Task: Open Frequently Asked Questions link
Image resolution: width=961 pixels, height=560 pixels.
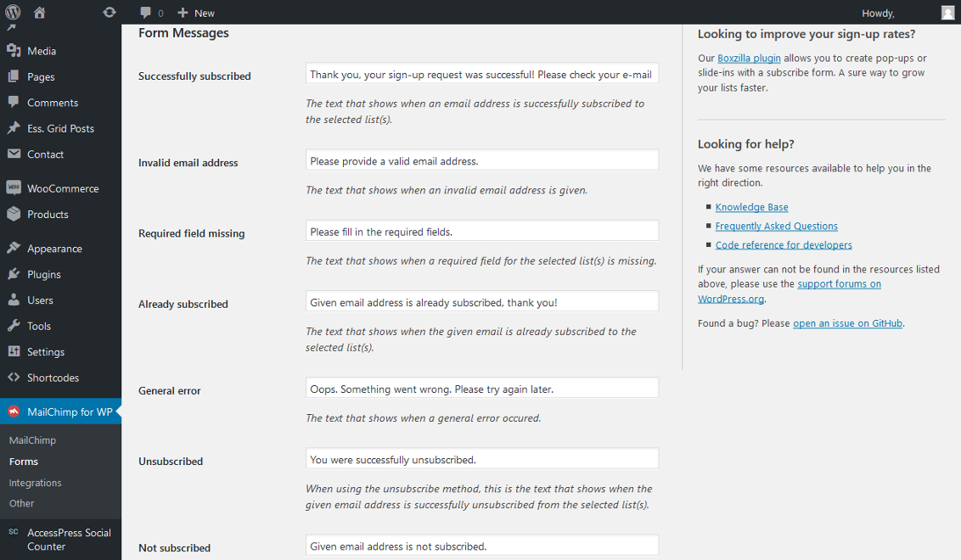Action: pyautogui.click(x=776, y=226)
